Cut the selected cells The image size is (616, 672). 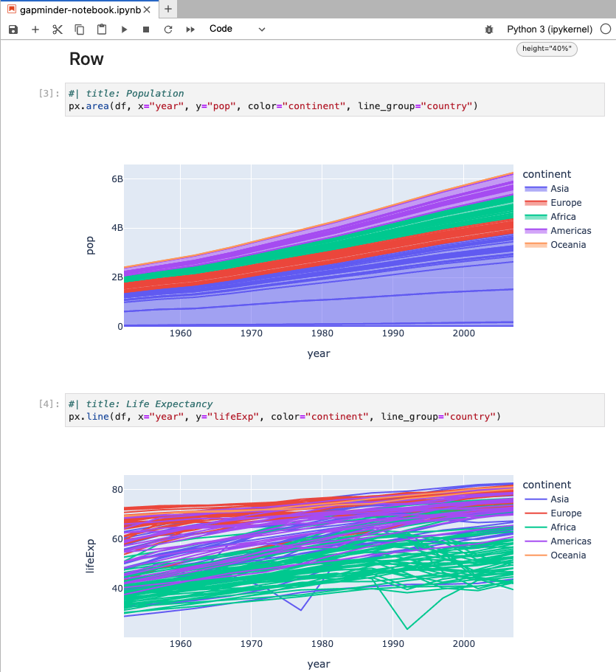[57, 30]
